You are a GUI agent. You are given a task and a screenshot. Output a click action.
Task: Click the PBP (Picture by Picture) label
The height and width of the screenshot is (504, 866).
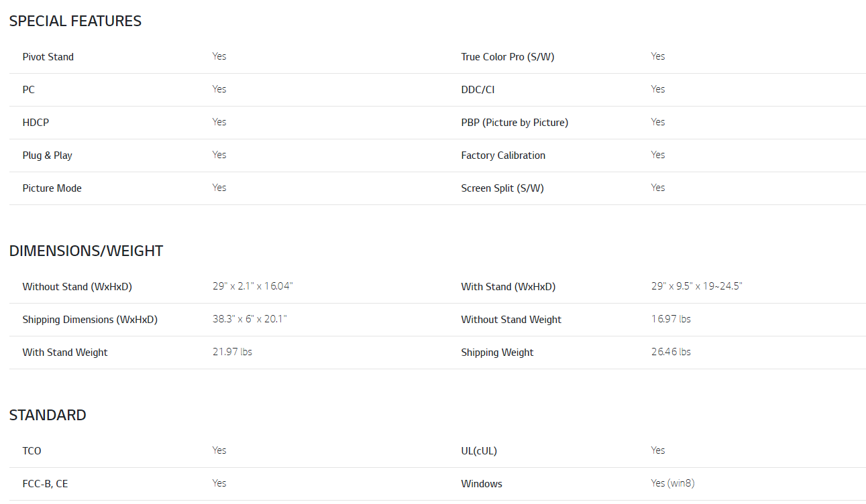tap(514, 123)
